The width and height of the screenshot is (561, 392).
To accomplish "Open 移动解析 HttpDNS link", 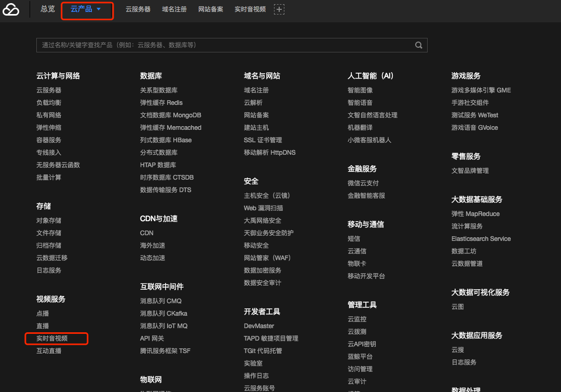I will coord(269,153).
